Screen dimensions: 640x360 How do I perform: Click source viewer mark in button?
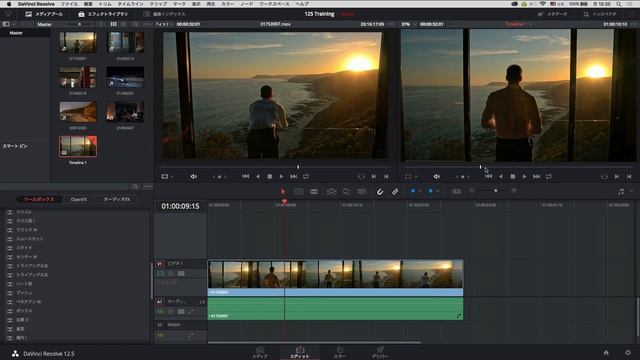click(373, 176)
